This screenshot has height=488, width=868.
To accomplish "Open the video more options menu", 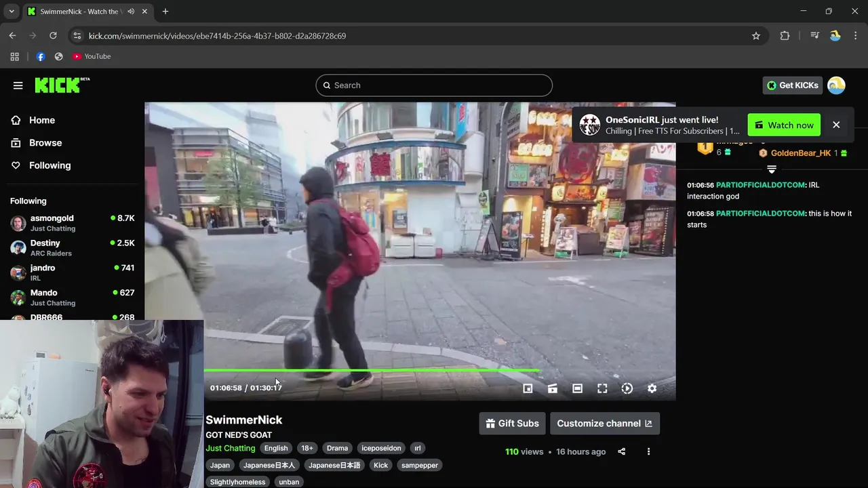I will pyautogui.click(x=648, y=451).
